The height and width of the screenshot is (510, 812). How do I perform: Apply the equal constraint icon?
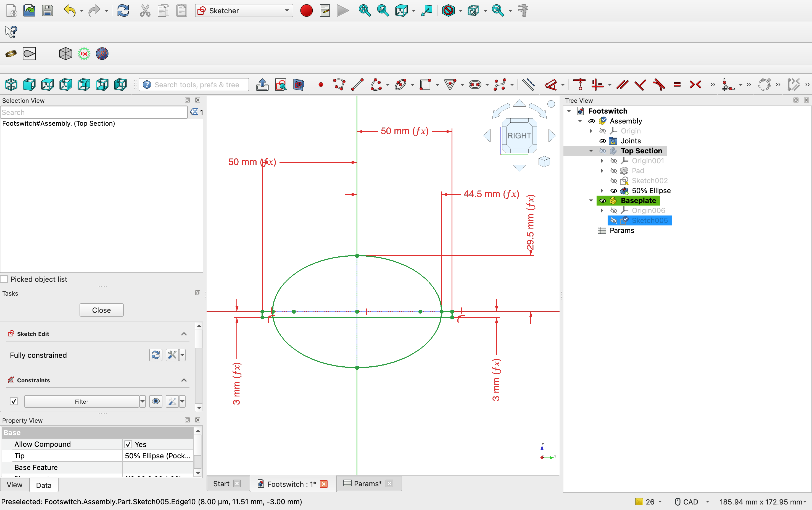(x=677, y=84)
